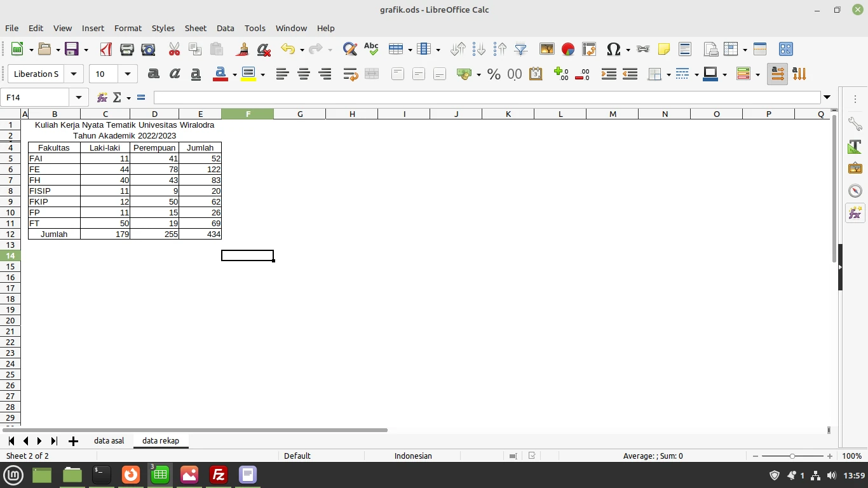
Task: Open the Sheet menu
Action: tap(196, 28)
